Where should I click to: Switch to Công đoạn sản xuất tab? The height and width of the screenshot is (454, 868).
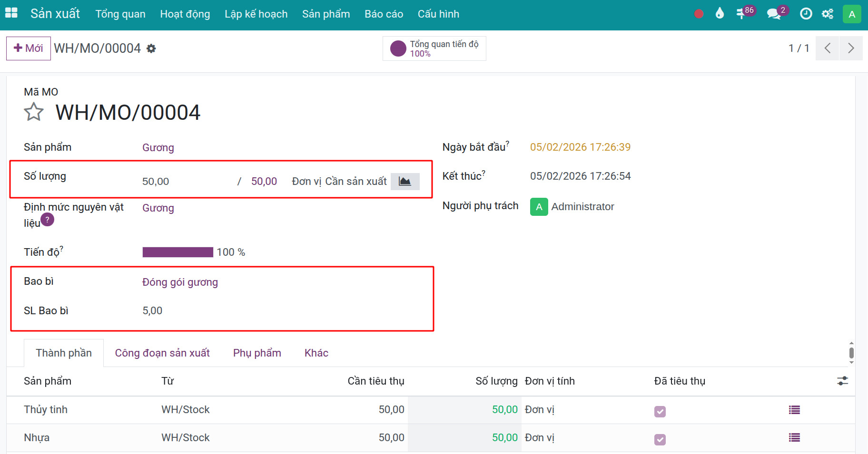coord(162,353)
